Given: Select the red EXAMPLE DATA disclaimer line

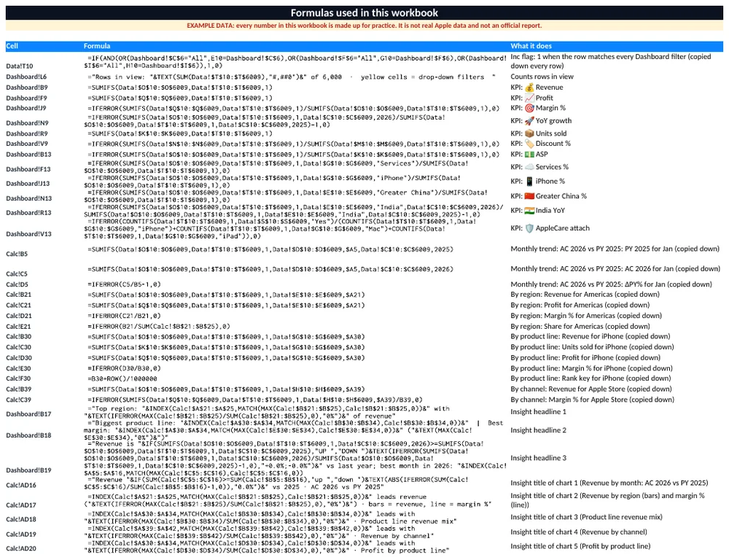Looking at the screenshot, I should [364, 26].
